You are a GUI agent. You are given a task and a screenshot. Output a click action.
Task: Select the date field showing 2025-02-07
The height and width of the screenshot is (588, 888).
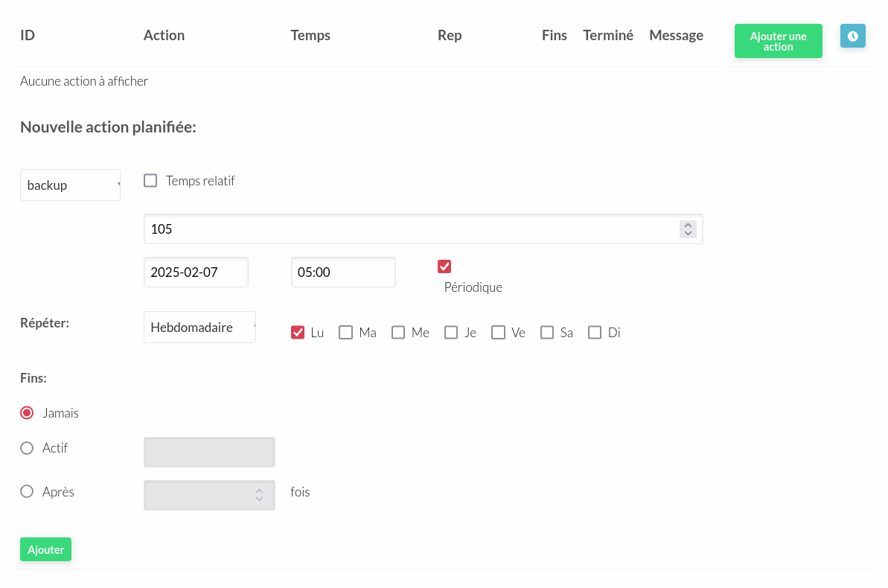coord(196,272)
